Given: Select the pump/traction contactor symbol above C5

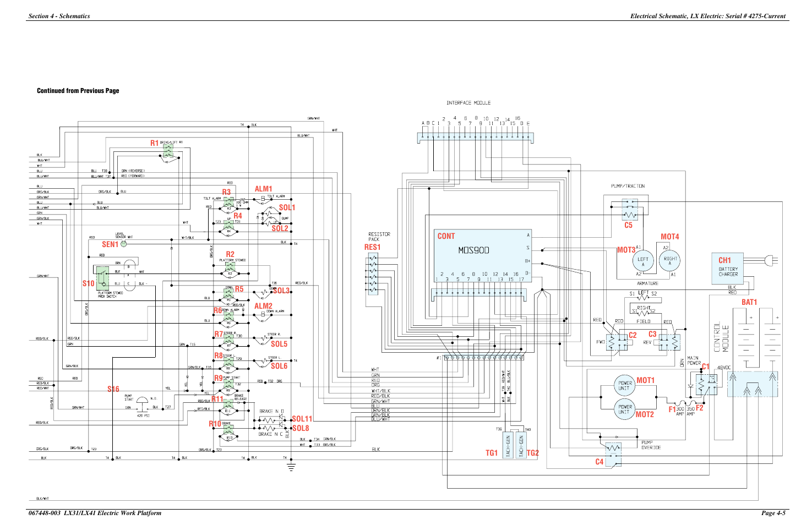Looking at the screenshot, I should tap(630, 210).
